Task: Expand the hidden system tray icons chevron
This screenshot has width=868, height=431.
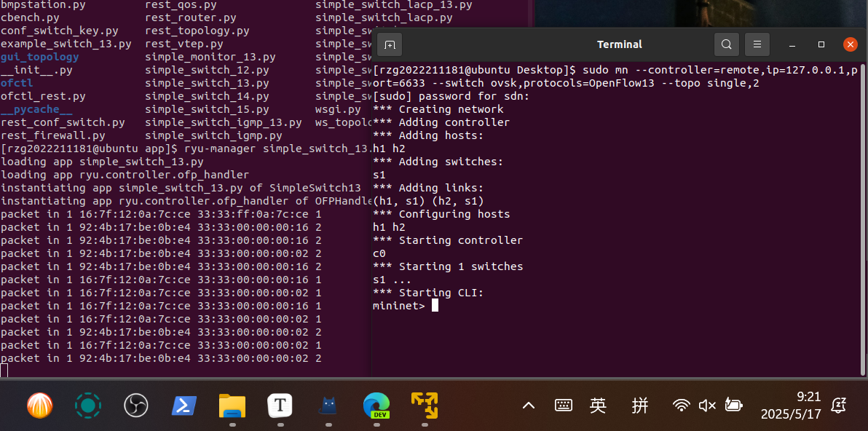Action: coord(529,406)
